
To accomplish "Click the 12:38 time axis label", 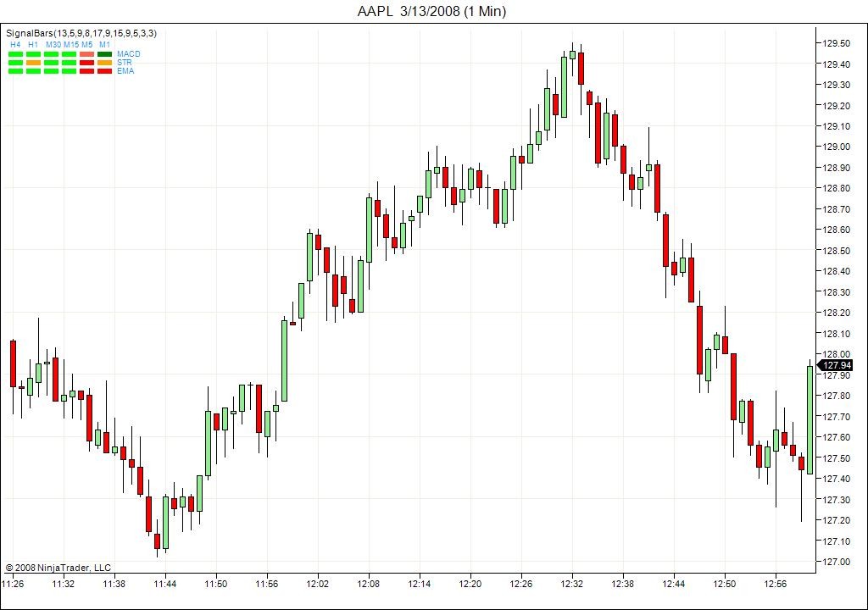I will 623,584.
